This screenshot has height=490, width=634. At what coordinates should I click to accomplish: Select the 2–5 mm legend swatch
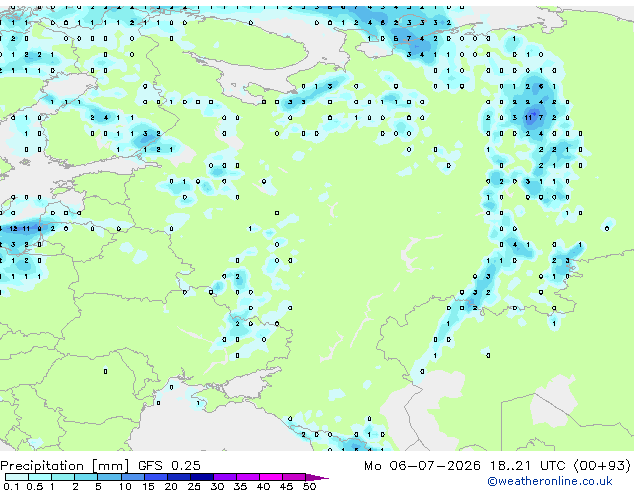[x=86, y=477]
